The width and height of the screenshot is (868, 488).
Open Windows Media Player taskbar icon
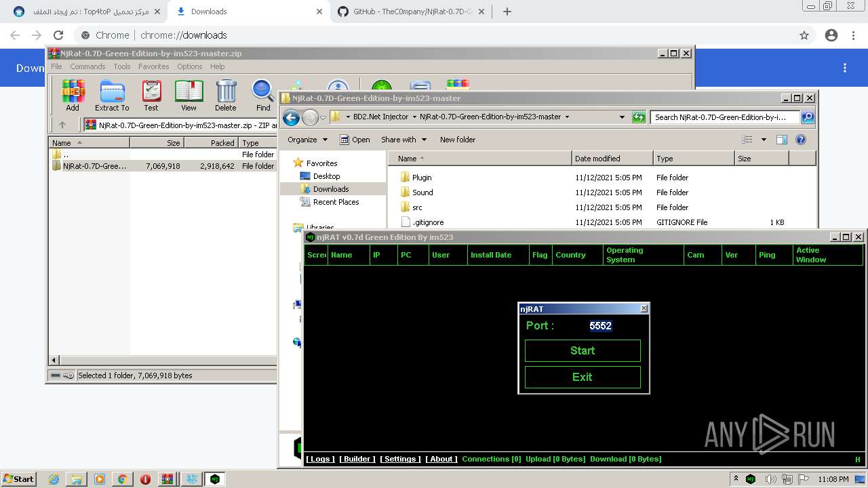pyautogui.click(x=100, y=479)
